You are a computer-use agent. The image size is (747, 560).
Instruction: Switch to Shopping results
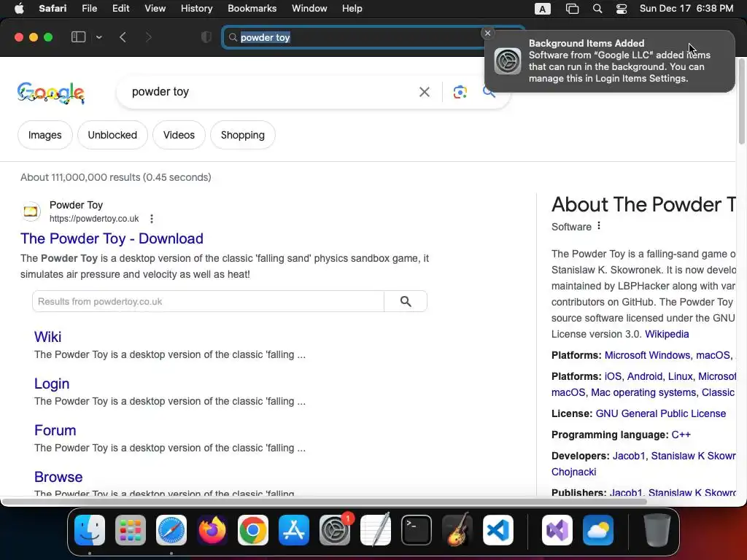[x=242, y=135]
